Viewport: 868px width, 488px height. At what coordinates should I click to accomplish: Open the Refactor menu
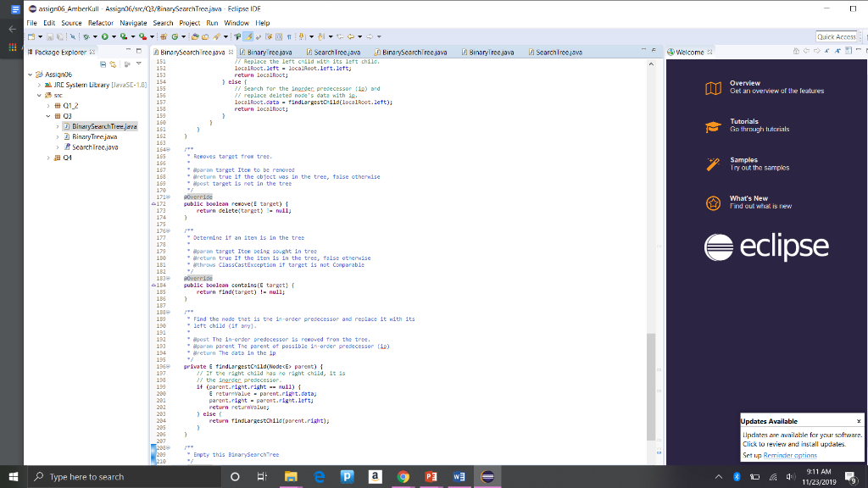click(100, 23)
